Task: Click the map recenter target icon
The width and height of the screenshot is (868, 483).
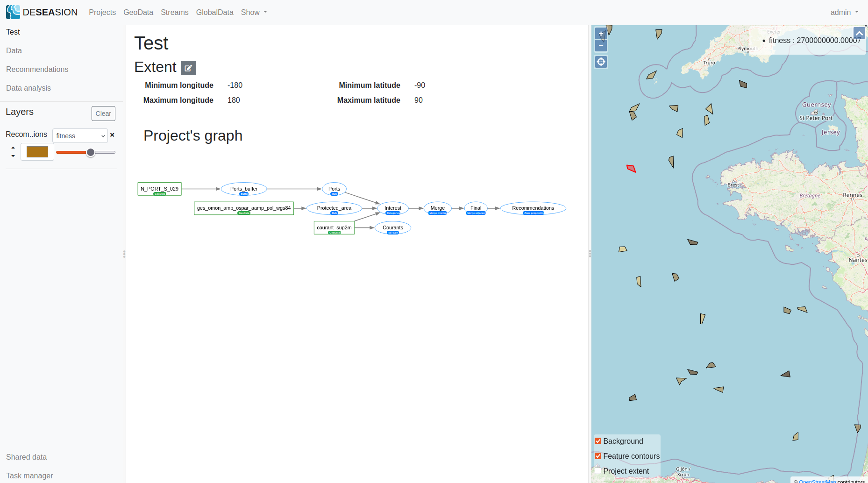Action: pos(601,62)
